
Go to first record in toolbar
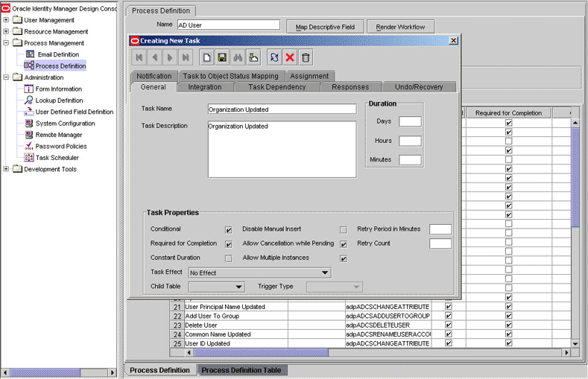pos(139,57)
